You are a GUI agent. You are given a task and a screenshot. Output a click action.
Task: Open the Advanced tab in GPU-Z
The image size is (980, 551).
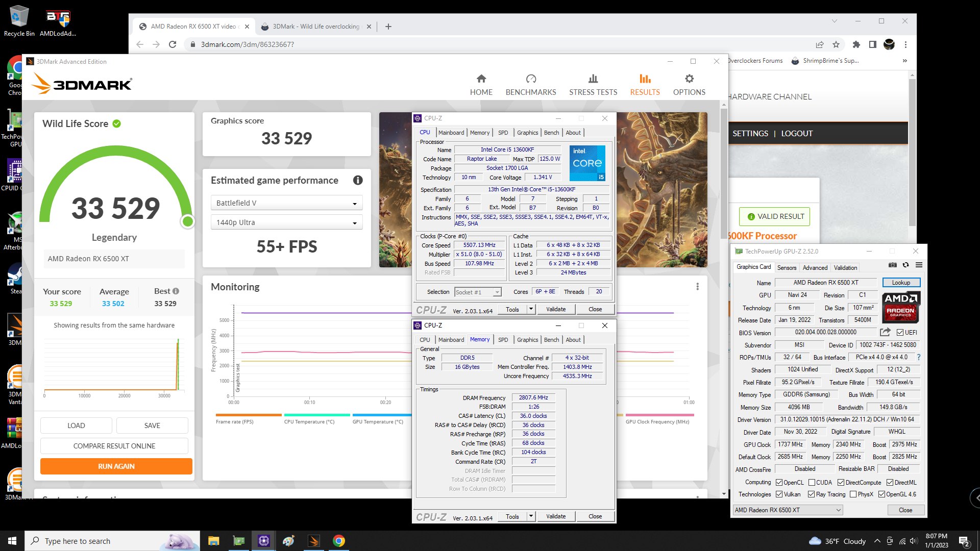tap(815, 267)
